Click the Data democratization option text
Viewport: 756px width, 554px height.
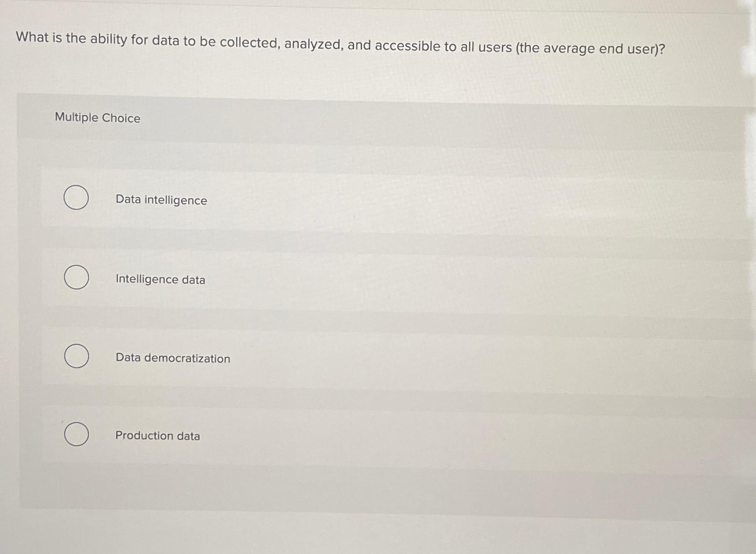pyautogui.click(x=173, y=358)
